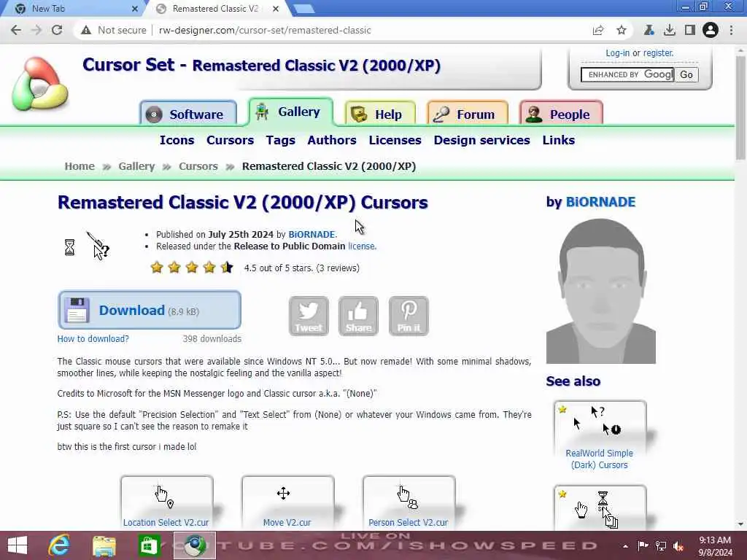Close the Remastered Classic V2 tab
This screenshot has height=560, width=747.
276,9
